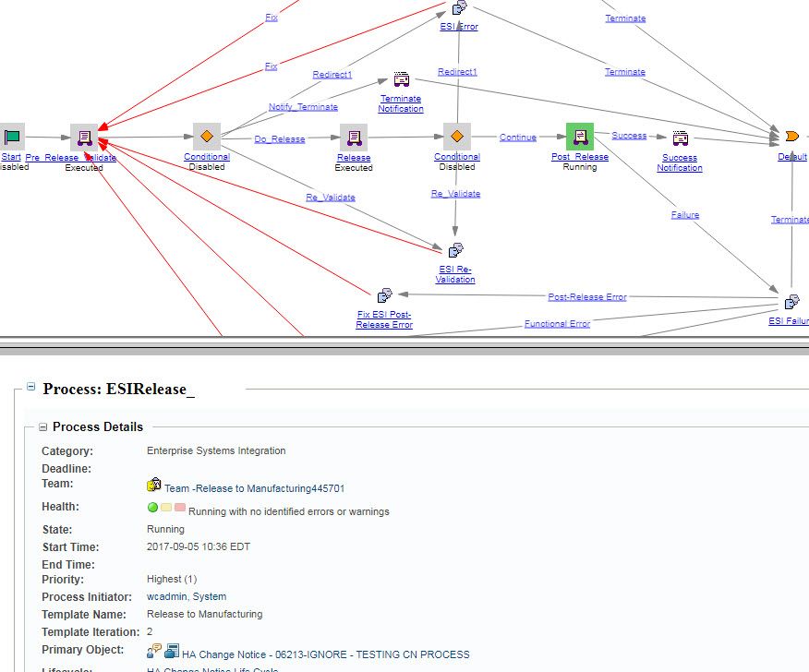This screenshot has width=809, height=672.
Task: Select the ESI Error task icon
Action: (459, 7)
